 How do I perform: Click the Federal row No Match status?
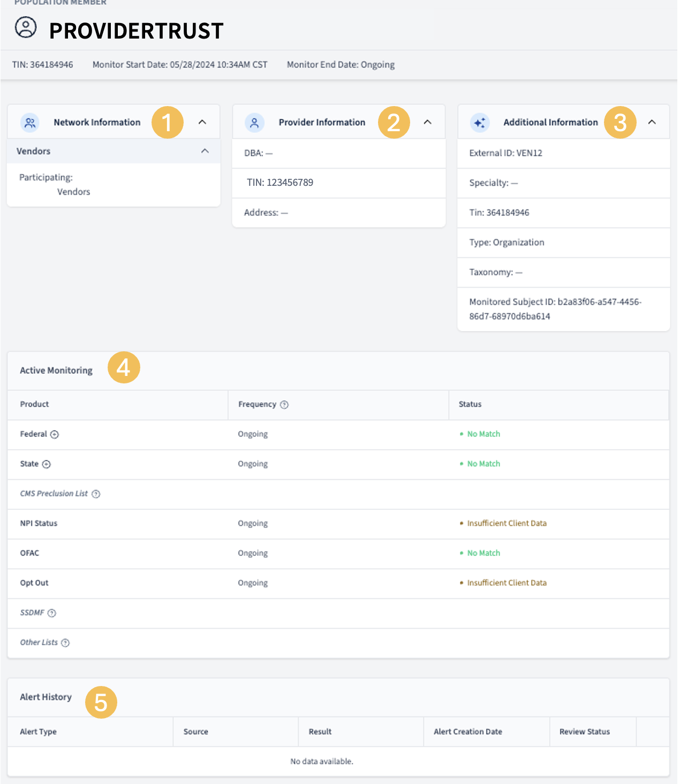480,434
